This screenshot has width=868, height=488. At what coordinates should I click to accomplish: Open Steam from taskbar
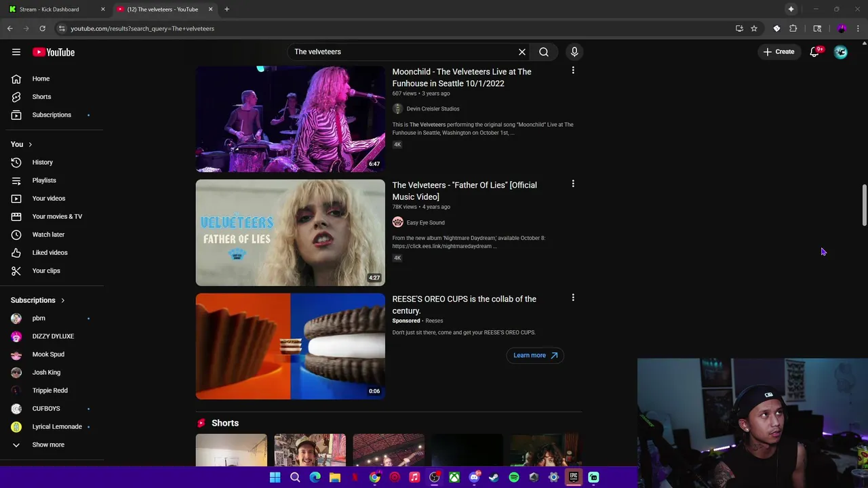494,477
